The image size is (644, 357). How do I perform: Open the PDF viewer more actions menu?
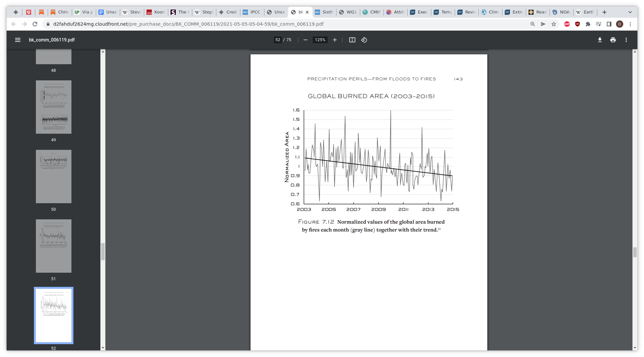[x=626, y=40]
